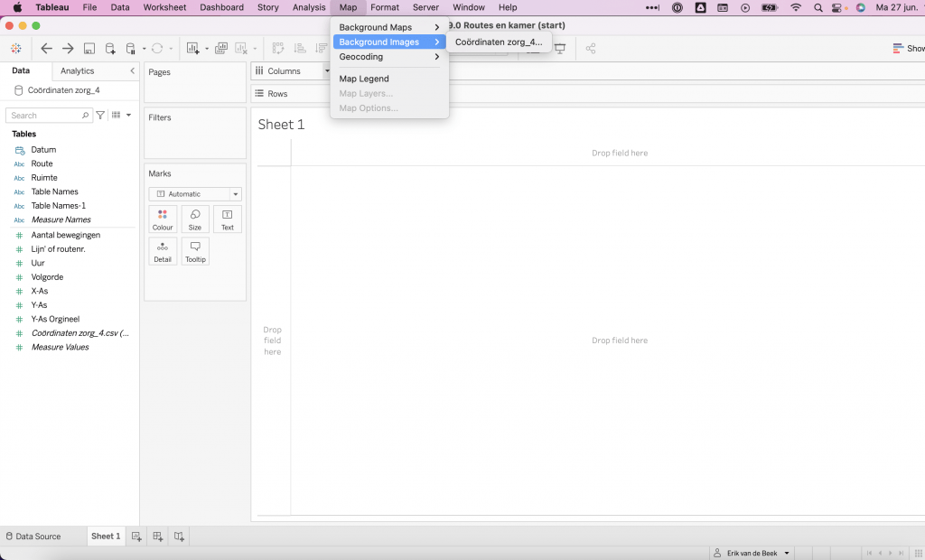
Task: Click the Add new data source icon
Action: [x=110, y=49]
